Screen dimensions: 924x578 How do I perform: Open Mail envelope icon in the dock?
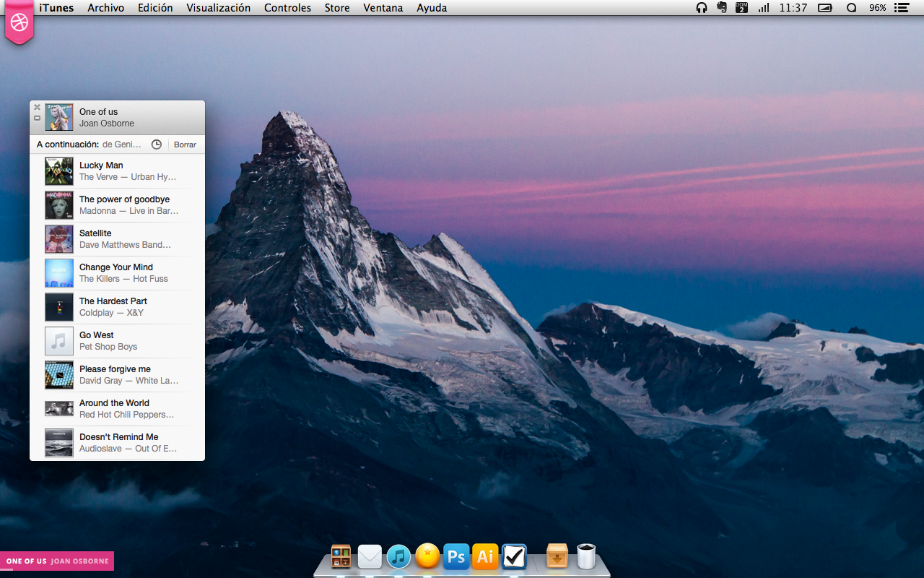coord(370,556)
